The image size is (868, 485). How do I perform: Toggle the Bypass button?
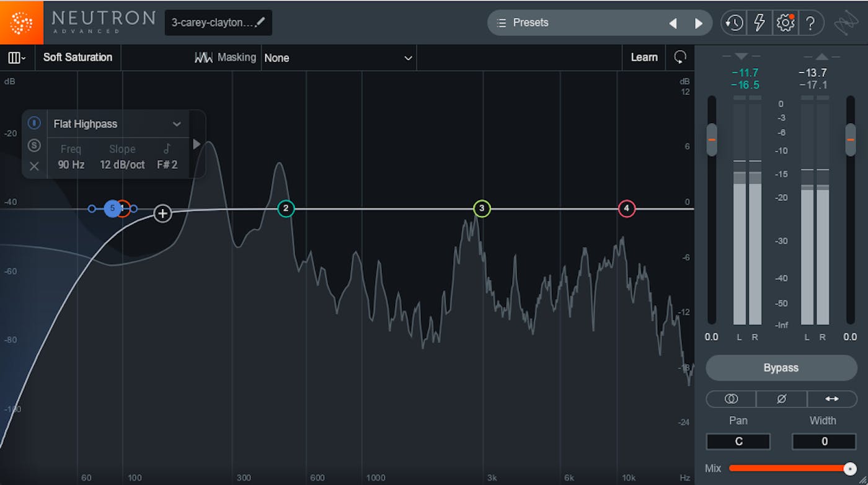781,368
